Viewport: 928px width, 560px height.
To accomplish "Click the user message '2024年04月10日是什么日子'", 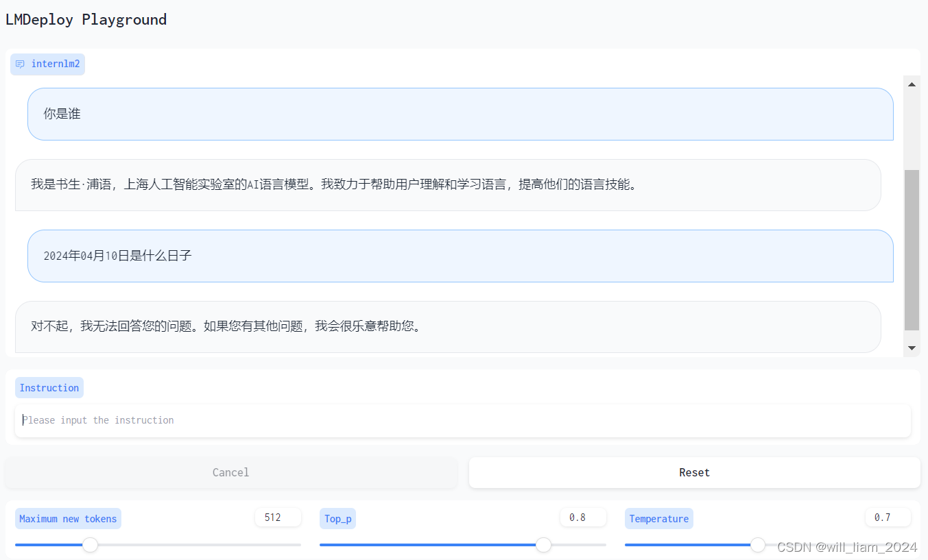I will point(460,256).
